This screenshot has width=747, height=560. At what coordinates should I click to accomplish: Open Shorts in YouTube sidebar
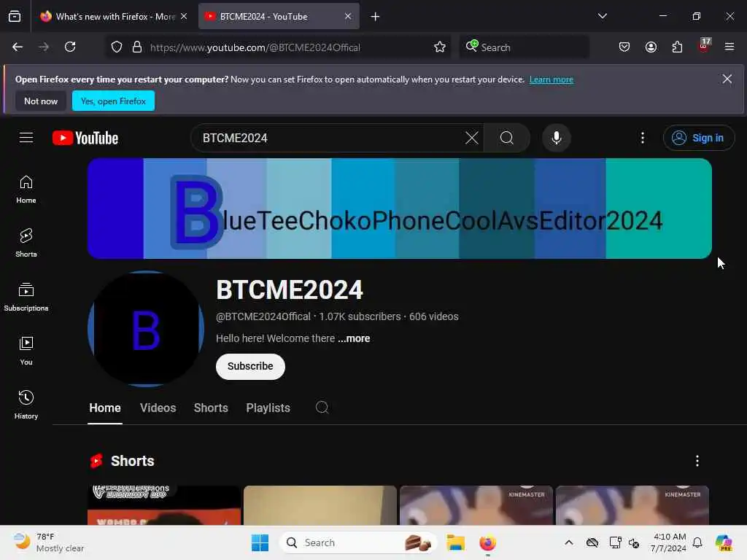26,243
